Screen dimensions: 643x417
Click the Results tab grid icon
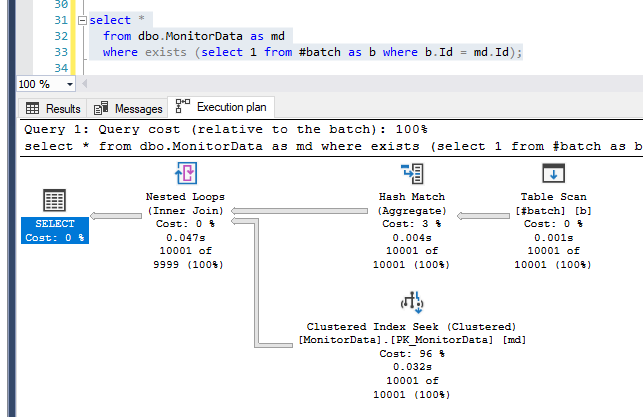32,108
